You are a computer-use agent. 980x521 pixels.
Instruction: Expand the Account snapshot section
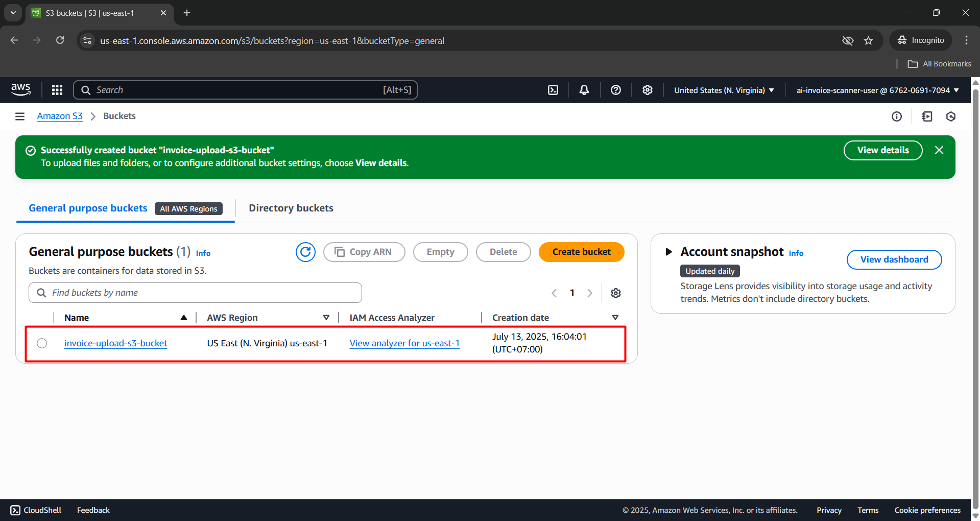(x=668, y=252)
